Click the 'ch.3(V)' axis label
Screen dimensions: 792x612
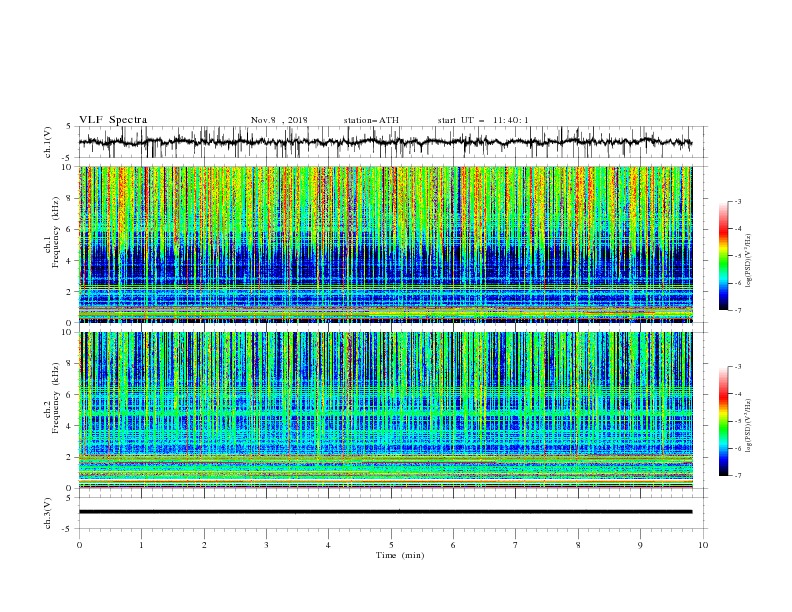pyautogui.click(x=48, y=513)
